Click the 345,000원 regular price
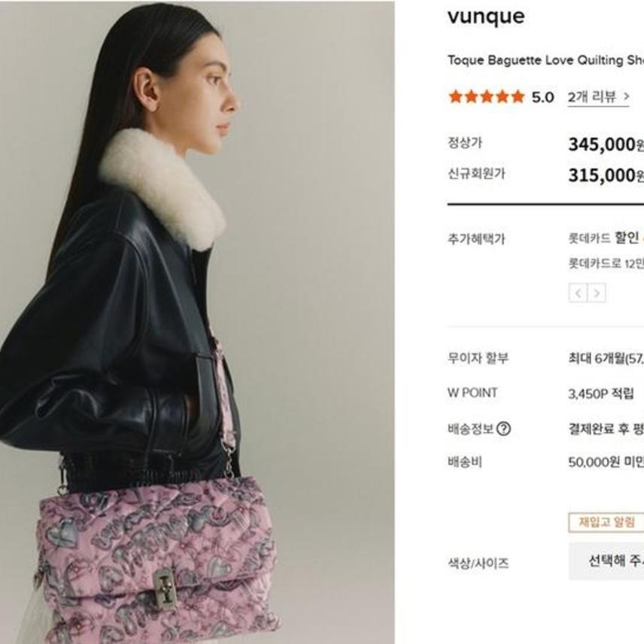This screenshot has width=644, height=644. 606,144
